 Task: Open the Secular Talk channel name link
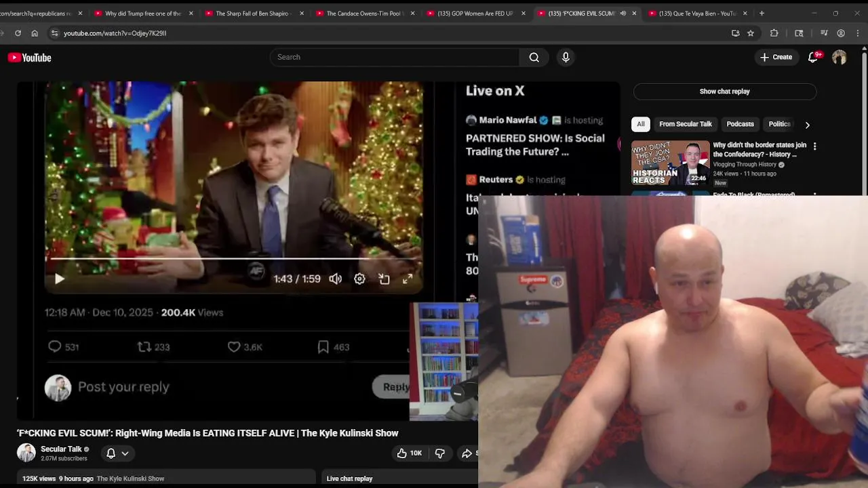[61, 449]
